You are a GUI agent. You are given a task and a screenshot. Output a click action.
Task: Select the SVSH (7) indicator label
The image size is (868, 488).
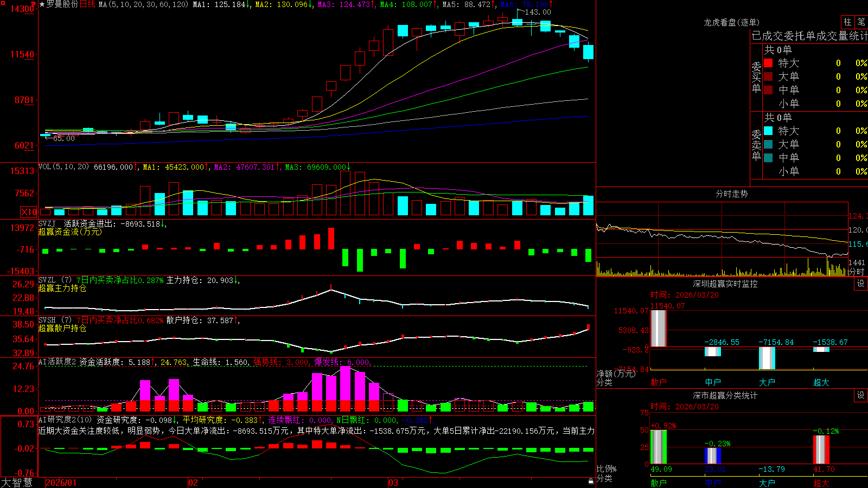click(x=55, y=320)
